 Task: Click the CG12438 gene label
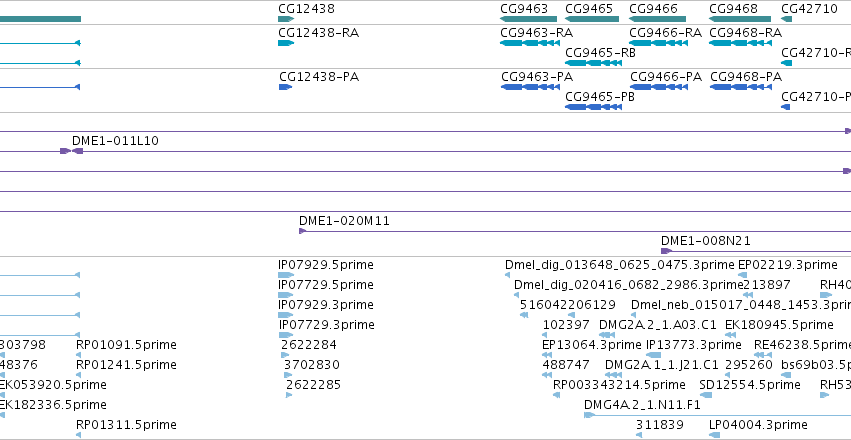tap(306, 9)
